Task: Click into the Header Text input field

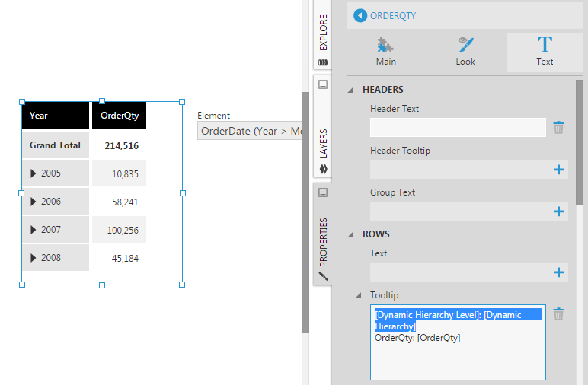Action: coord(458,128)
